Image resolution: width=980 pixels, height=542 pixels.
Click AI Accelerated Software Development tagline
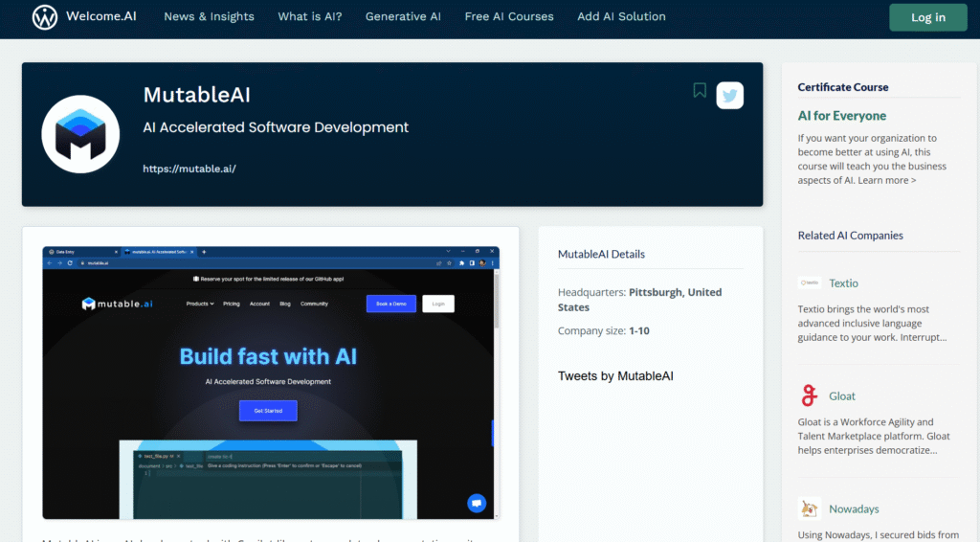276,127
